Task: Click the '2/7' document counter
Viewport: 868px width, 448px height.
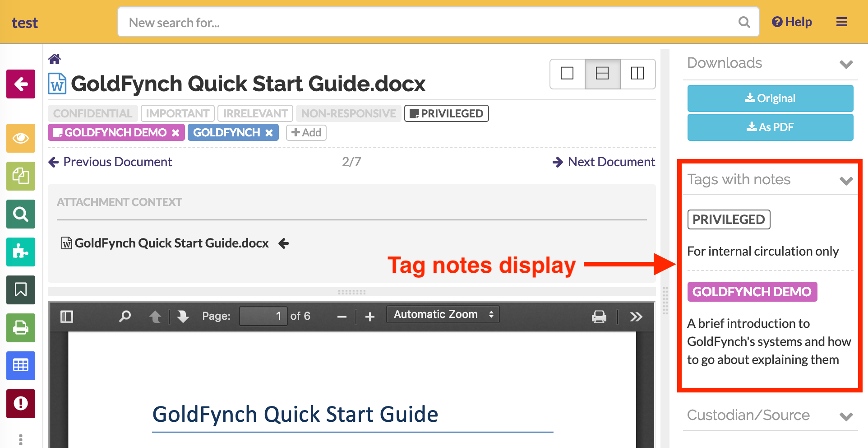Action: pyautogui.click(x=351, y=162)
